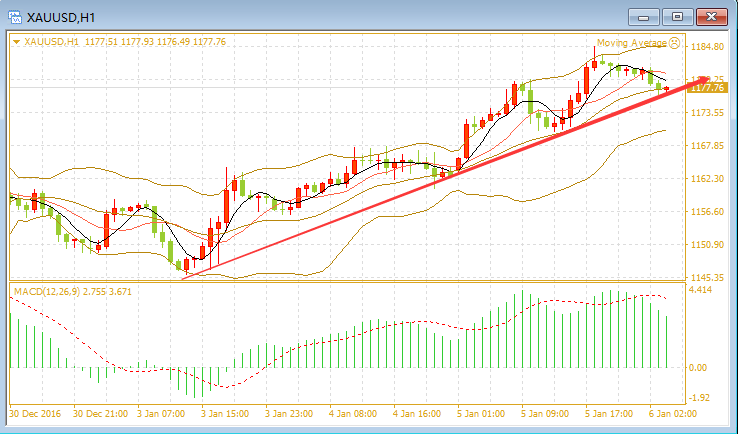
Task: Click the 1184.80 price scale label
Action: tap(707, 47)
